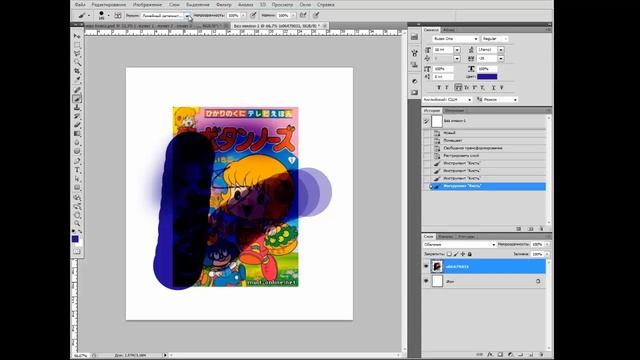Open the Изображение menu
Viewport: 640px width, 360px height.
(x=147, y=4)
